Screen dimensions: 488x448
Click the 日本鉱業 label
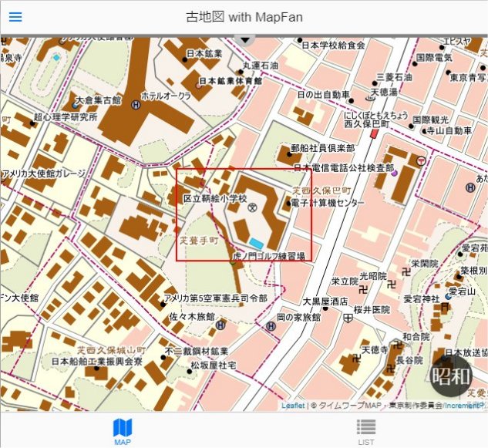(x=204, y=53)
